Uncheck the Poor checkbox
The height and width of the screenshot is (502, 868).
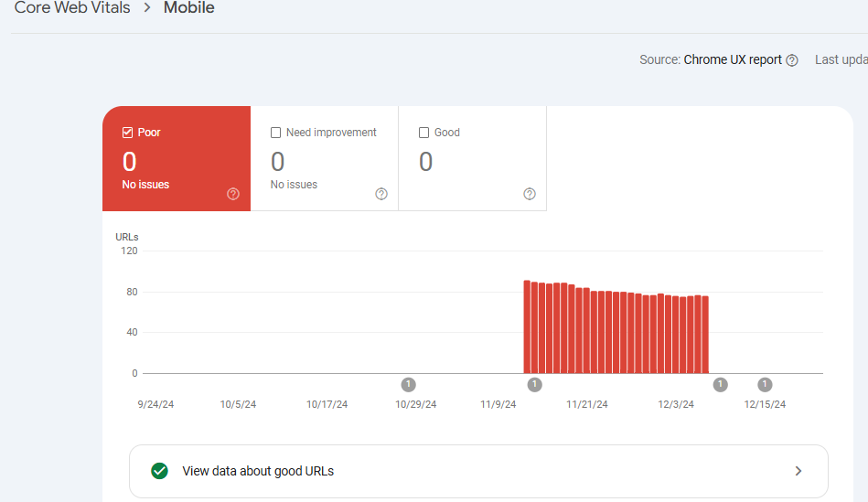click(127, 133)
